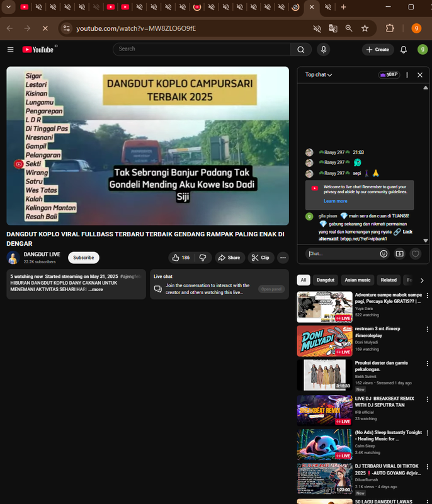Stop page loading in browser toolbar
The height and width of the screenshot is (504, 432).
45,28
